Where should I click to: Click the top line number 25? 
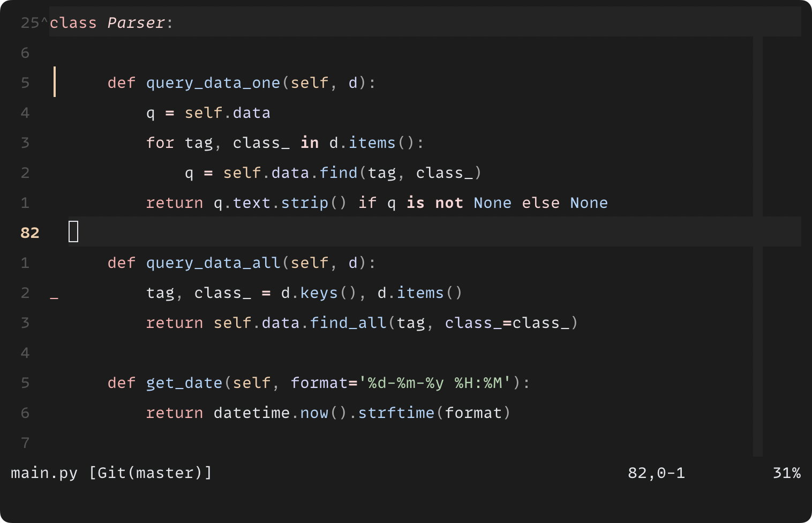click(x=30, y=23)
